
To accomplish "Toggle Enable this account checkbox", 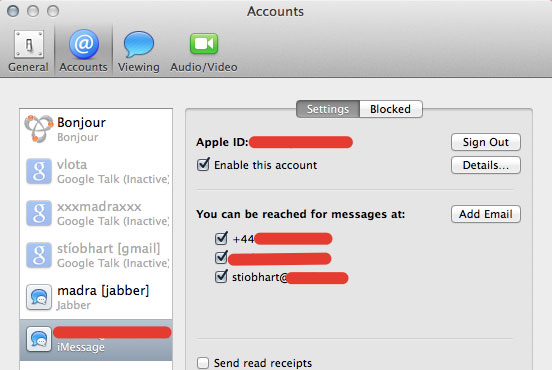I will pos(203,165).
